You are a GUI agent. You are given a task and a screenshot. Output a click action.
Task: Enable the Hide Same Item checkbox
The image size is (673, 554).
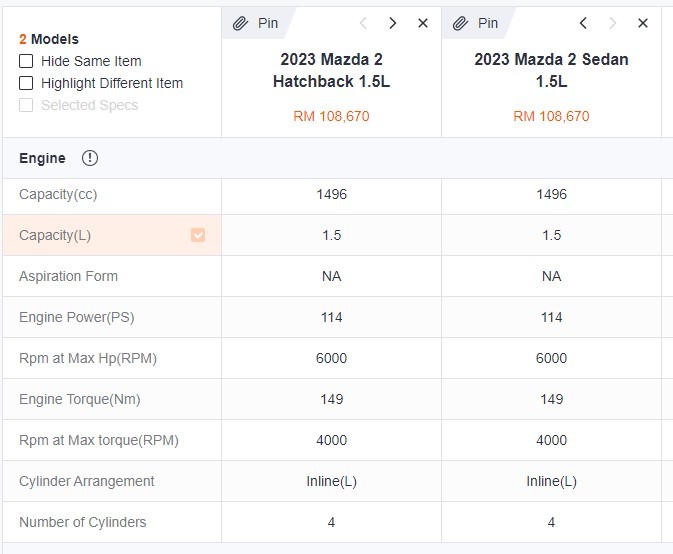click(26, 61)
